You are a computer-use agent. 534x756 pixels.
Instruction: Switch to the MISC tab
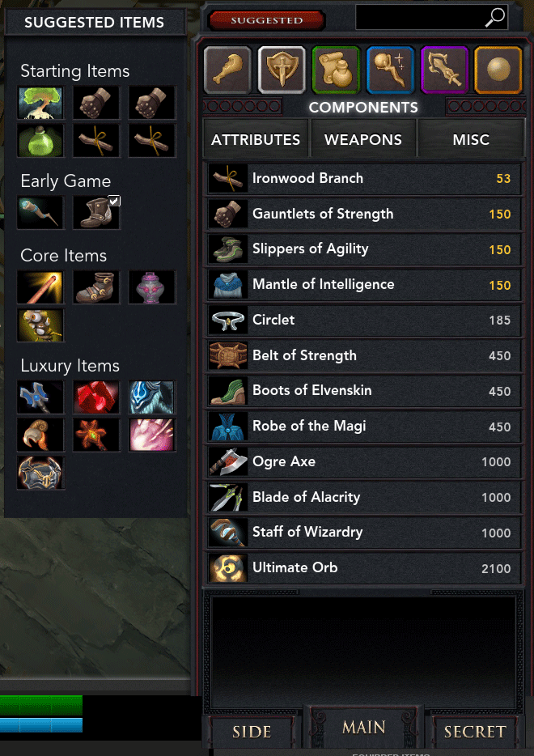[471, 140]
